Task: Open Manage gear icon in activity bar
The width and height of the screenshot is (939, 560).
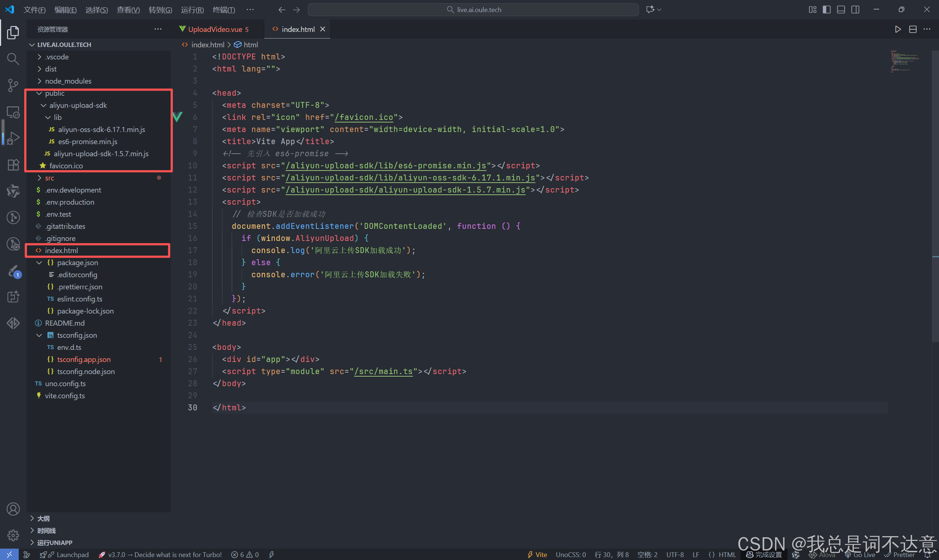Action: pos(13,535)
